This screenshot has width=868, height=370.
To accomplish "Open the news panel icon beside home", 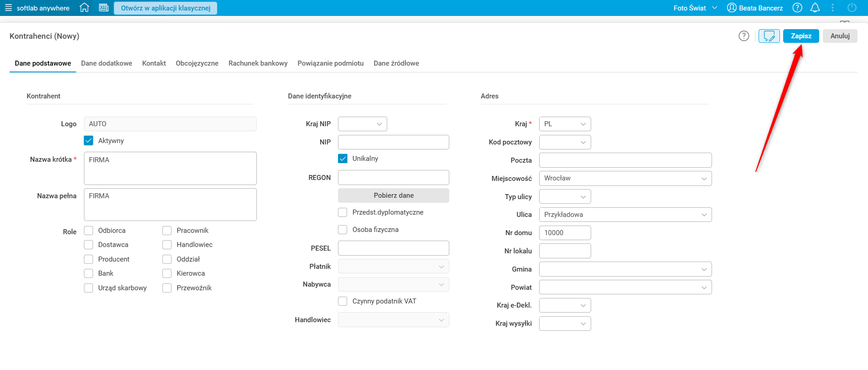I will point(104,8).
